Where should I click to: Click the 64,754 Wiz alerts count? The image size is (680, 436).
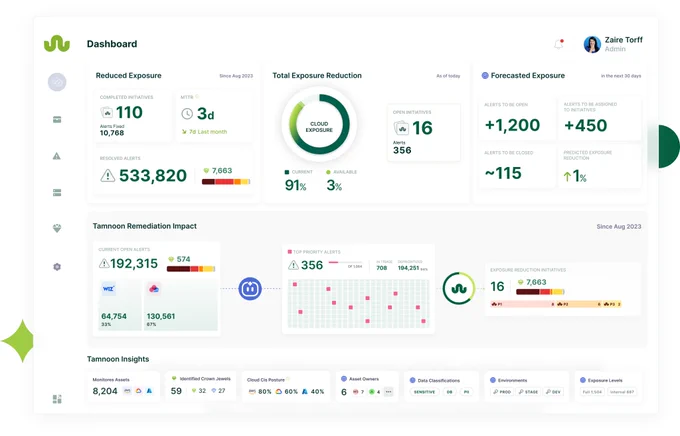114,316
